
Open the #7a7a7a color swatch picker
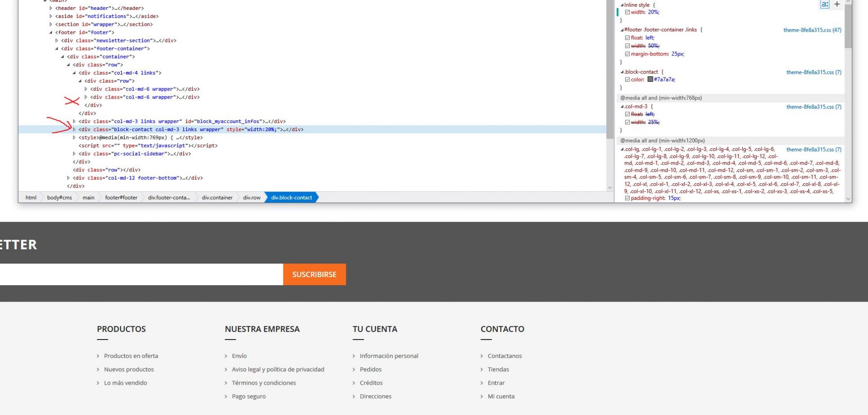point(650,80)
